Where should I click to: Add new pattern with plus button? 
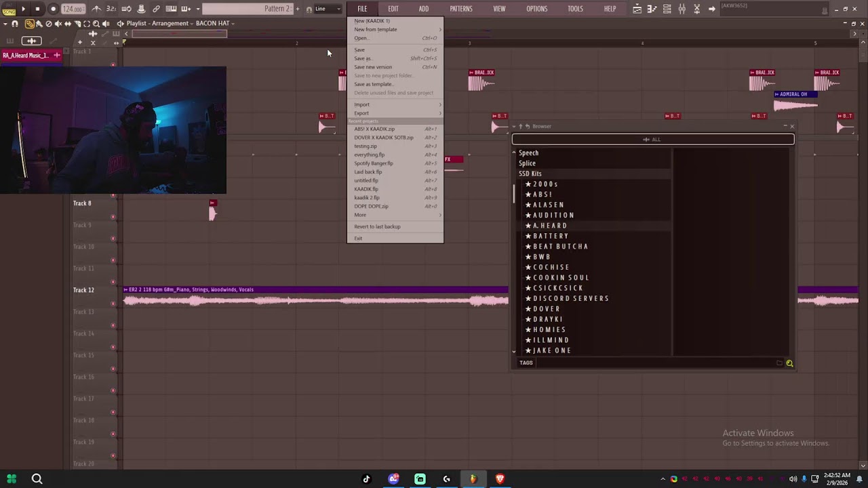298,9
